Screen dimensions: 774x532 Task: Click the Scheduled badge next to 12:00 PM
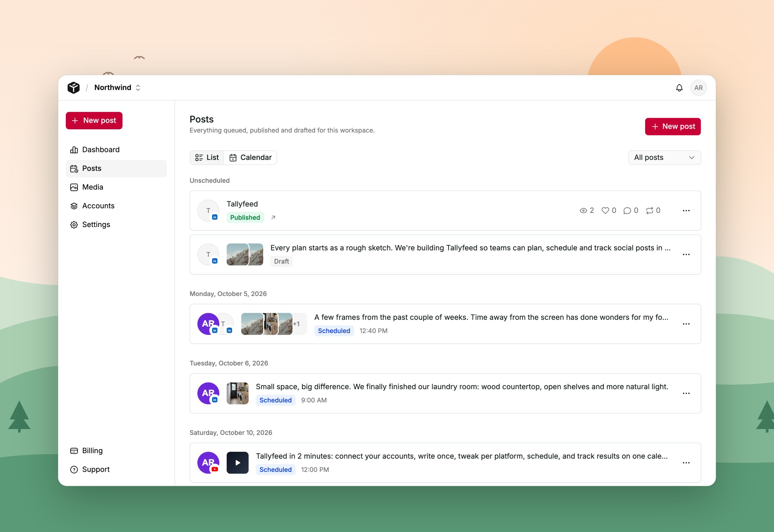tap(275, 469)
